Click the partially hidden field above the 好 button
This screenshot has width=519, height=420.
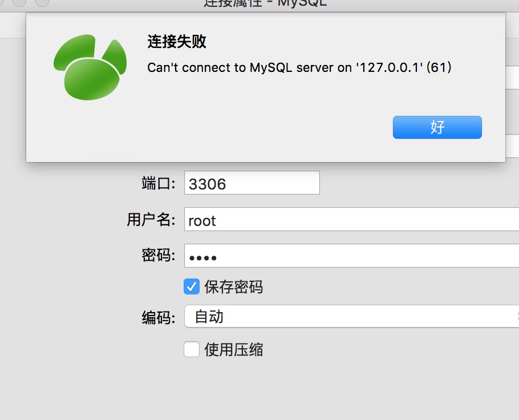(x=512, y=77)
